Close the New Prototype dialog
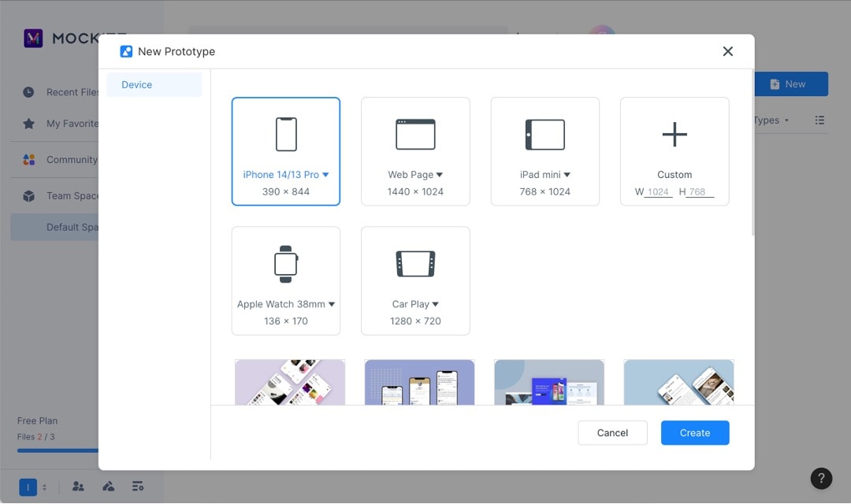 click(x=728, y=51)
